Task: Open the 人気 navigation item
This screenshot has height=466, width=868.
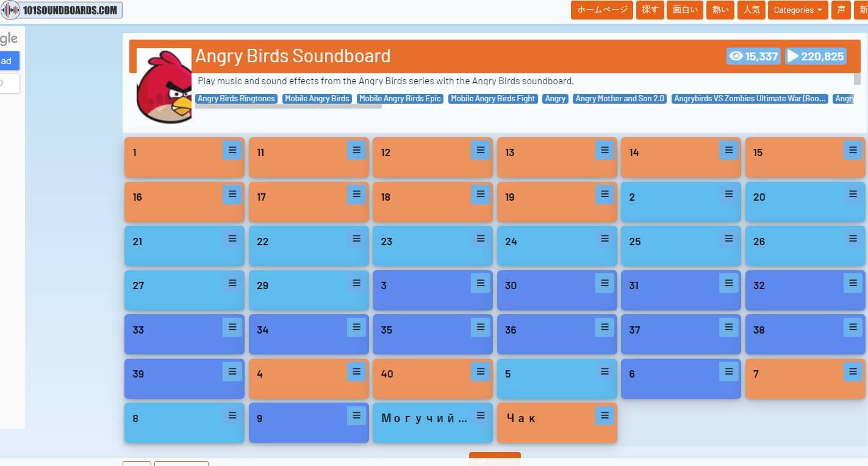Action: click(x=751, y=10)
